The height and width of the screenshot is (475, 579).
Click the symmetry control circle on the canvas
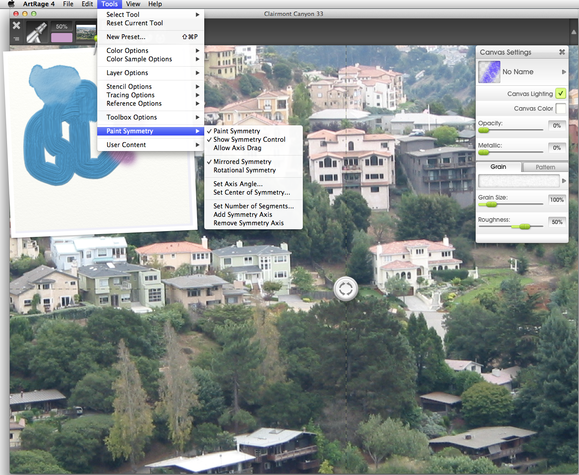[x=346, y=288]
